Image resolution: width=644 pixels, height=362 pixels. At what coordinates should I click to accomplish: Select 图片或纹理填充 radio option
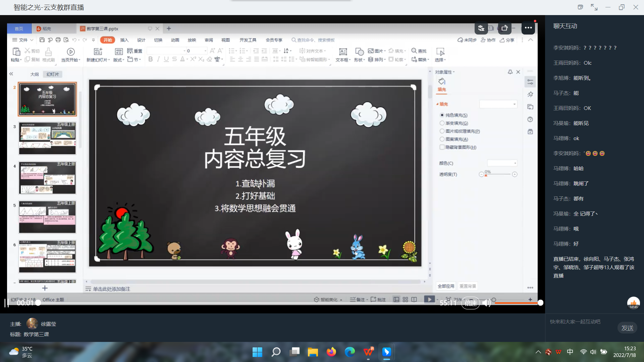pyautogui.click(x=442, y=131)
